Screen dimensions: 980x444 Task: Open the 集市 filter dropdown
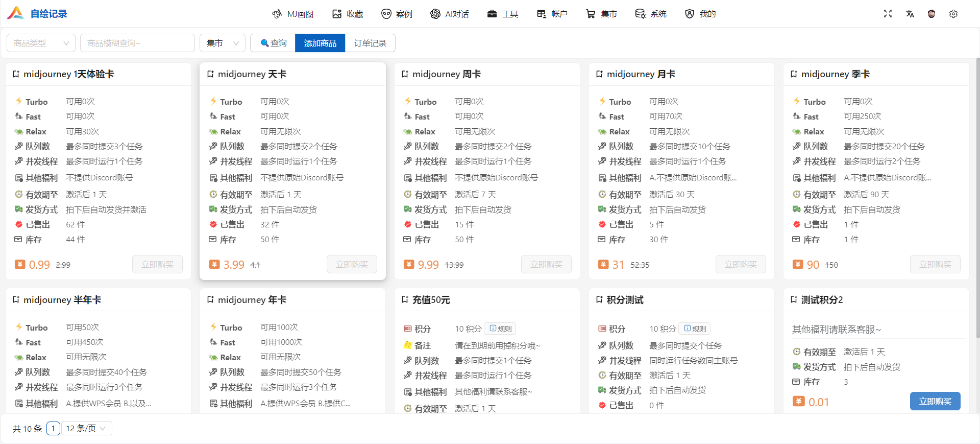pos(222,43)
